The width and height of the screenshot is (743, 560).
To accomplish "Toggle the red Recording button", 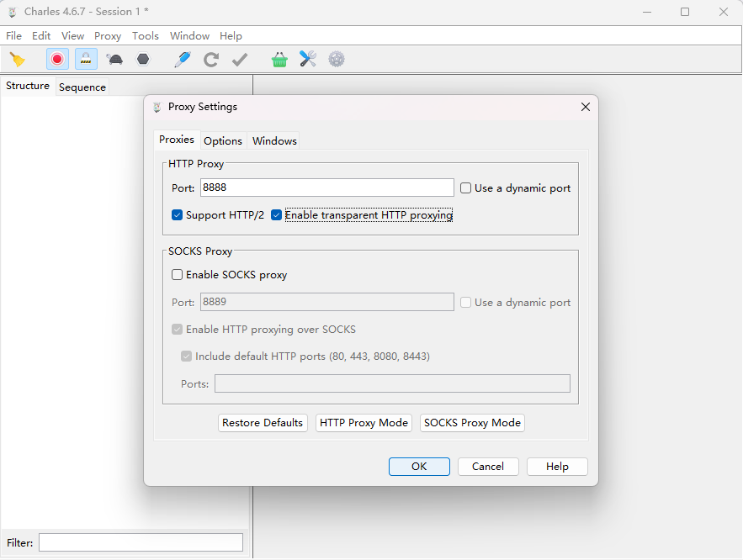I will (x=57, y=59).
